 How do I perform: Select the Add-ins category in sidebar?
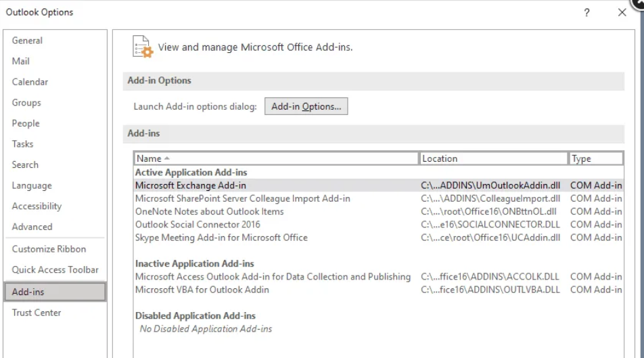[x=55, y=292]
